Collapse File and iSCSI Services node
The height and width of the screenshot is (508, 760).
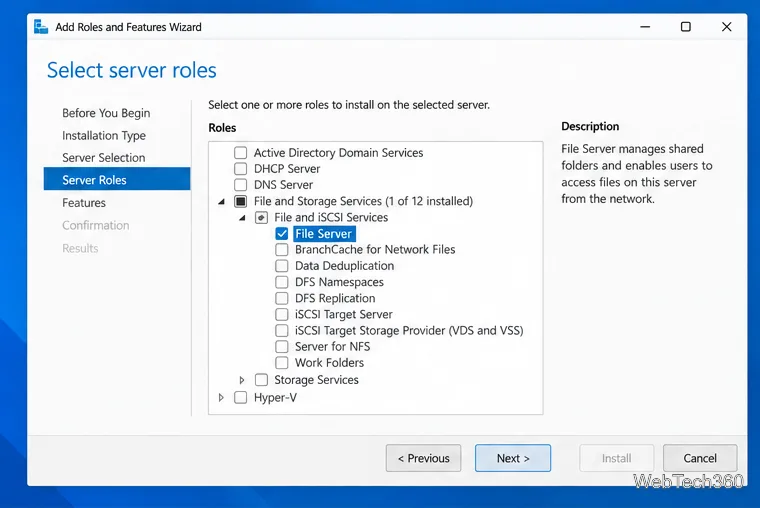[242, 218]
